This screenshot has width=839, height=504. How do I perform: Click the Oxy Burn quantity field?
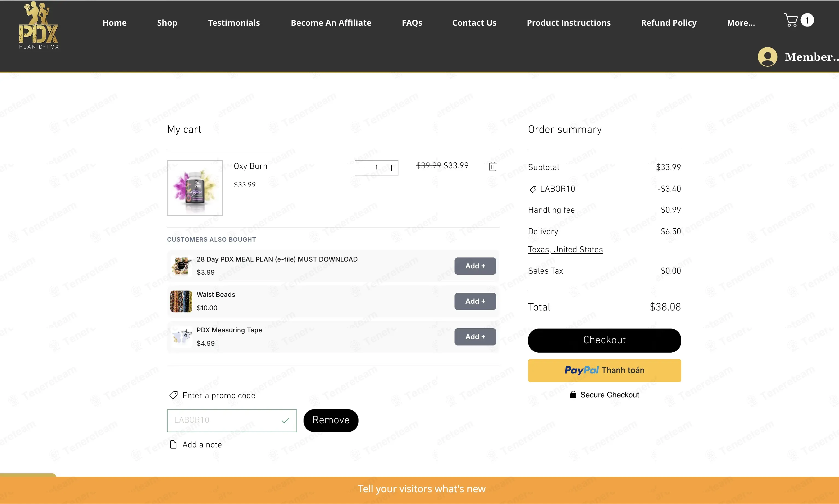point(376,168)
